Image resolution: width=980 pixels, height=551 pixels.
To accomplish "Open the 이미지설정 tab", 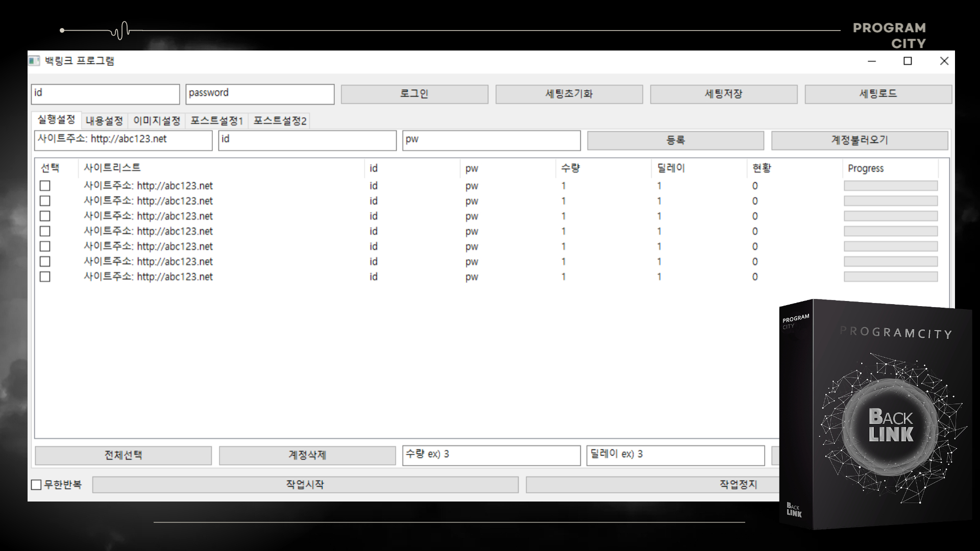I will click(157, 121).
